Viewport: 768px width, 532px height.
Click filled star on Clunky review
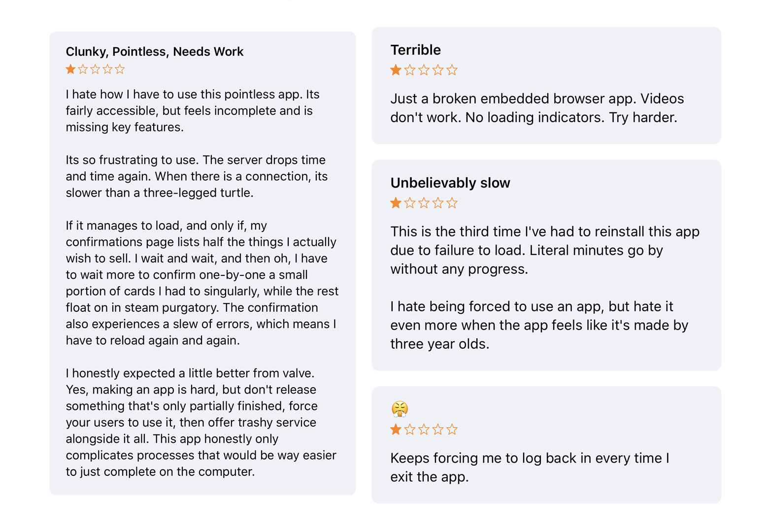coord(70,69)
